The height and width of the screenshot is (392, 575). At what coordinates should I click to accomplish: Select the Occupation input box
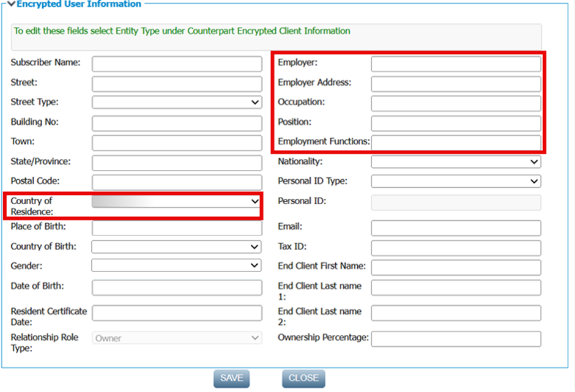point(456,103)
